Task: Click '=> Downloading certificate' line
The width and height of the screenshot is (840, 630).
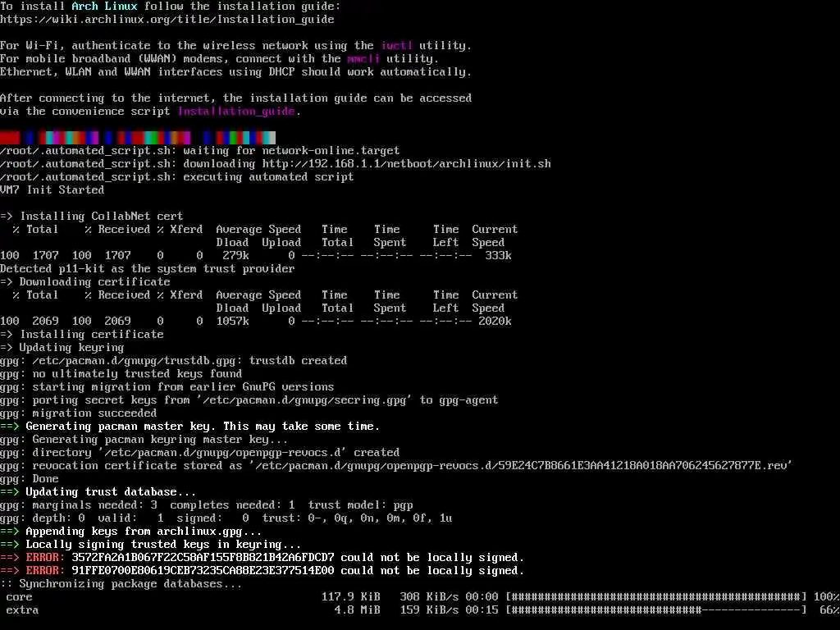Action: (85, 282)
